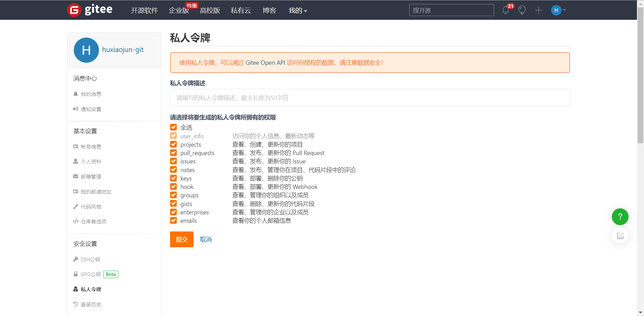
Task: Open the notifications bell icon
Action: tap(506, 10)
